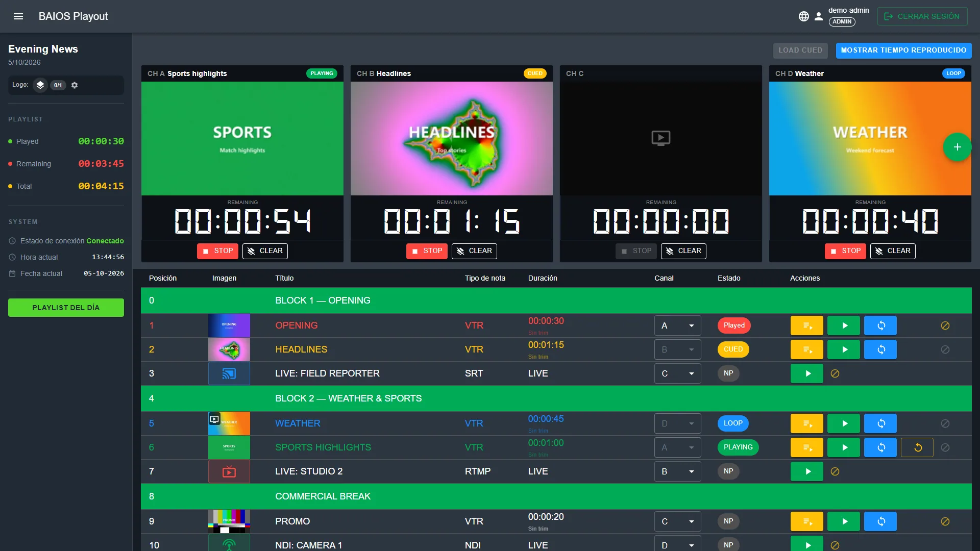
Task: Open channel dropdown for PROMO row
Action: tap(677, 521)
